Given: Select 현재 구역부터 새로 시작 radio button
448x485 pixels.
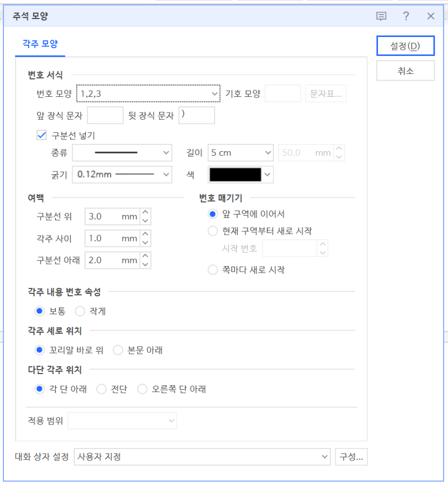Looking at the screenshot, I should coord(213,231).
